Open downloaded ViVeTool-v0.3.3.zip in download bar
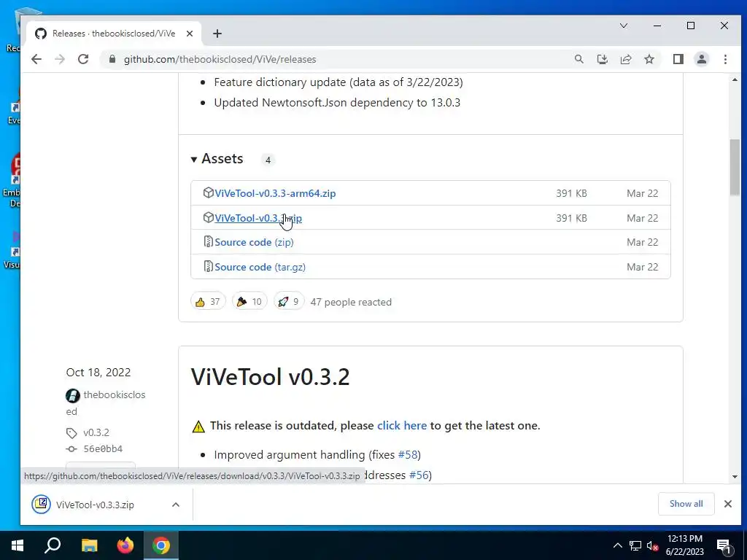This screenshot has width=747, height=560. click(95, 505)
